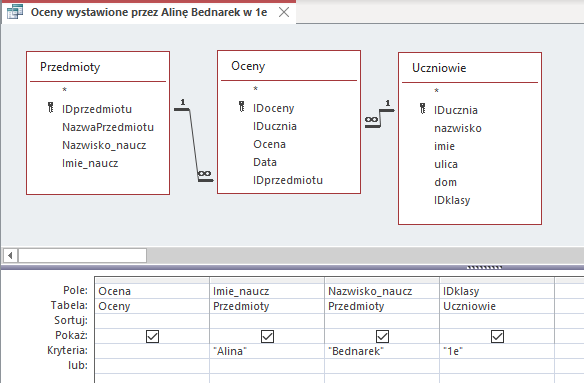584x383 pixels.
Task: Click the empty Kryteria cell under Ocena
Action: tap(152, 351)
